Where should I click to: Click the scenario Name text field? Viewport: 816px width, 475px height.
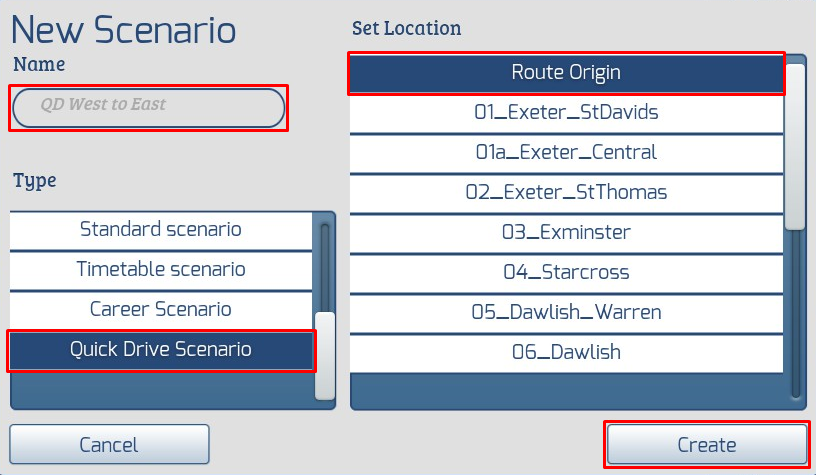pos(148,107)
